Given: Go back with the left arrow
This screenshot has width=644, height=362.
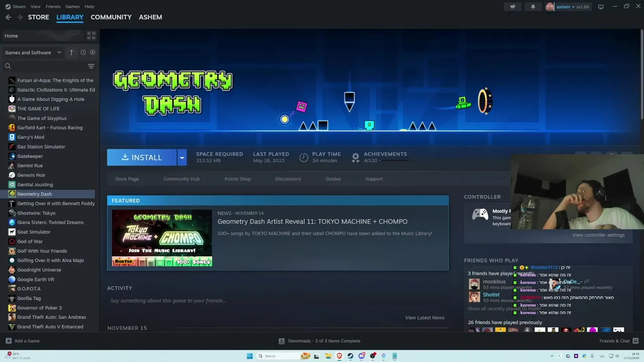Looking at the screenshot, I should (x=8, y=17).
